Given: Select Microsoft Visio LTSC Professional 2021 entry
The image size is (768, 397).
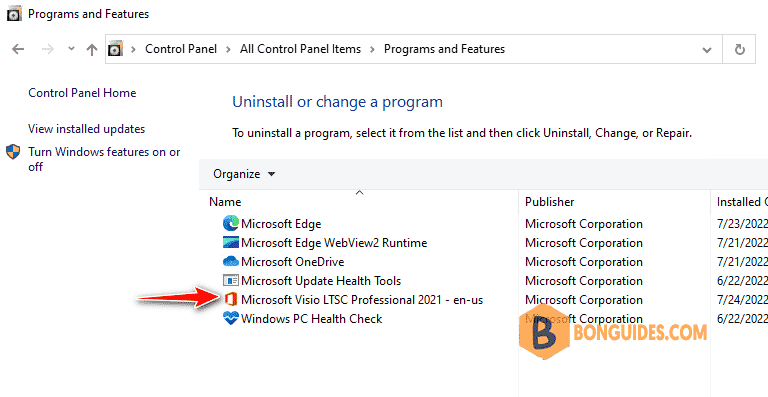Looking at the screenshot, I should (x=362, y=300).
